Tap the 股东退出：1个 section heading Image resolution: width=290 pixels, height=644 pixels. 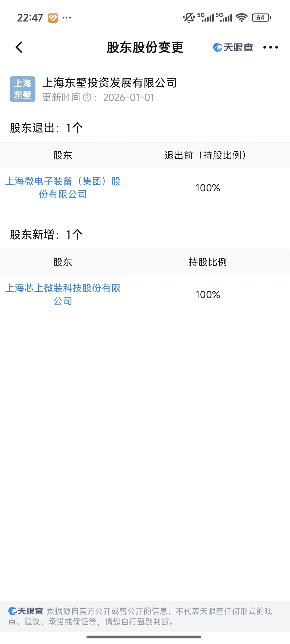[46, 128]
